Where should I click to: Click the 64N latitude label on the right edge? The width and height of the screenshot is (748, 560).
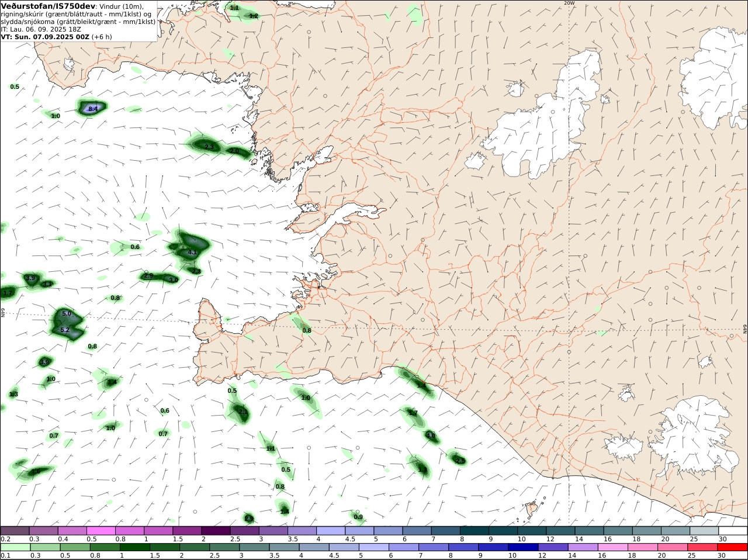745,329
